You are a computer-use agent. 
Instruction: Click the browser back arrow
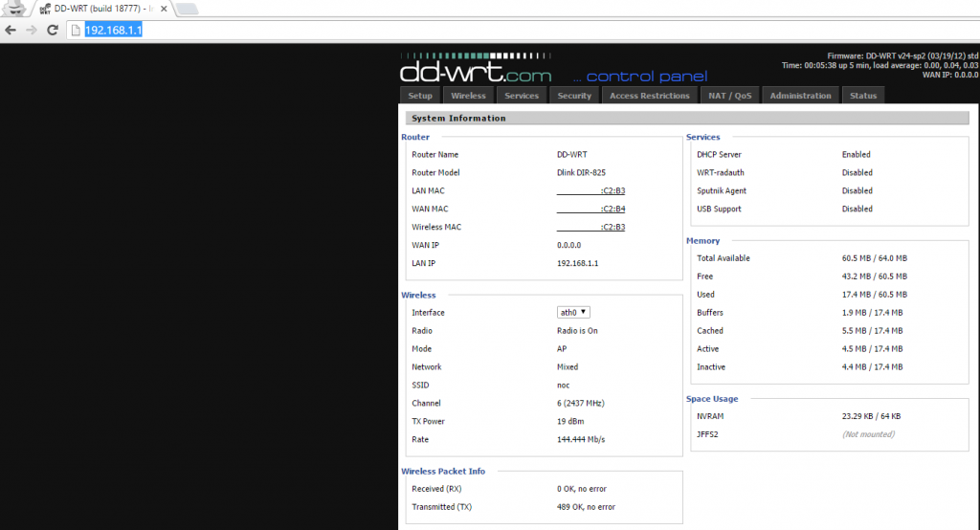click(11, 30)
